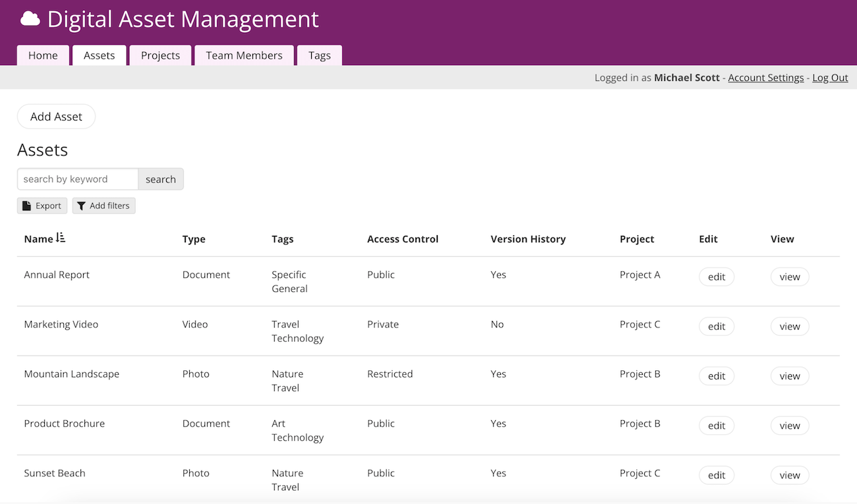Click the file icon on Export button

coord(26,206)
